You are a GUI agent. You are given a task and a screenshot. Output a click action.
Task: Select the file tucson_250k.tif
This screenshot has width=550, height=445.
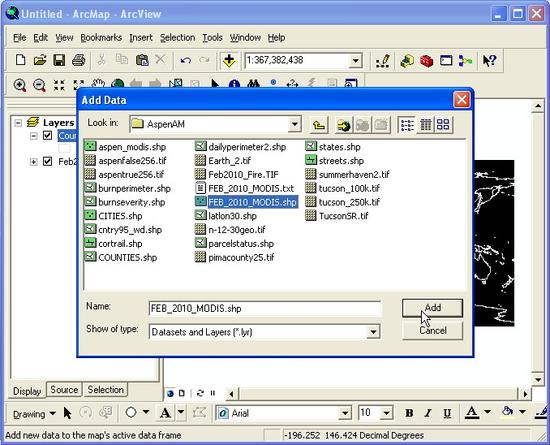click(x=343, y=202)
